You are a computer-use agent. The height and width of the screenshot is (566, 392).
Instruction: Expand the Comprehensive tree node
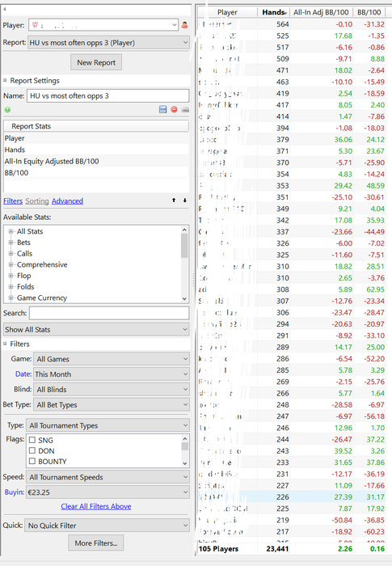[x=11, y=264]
